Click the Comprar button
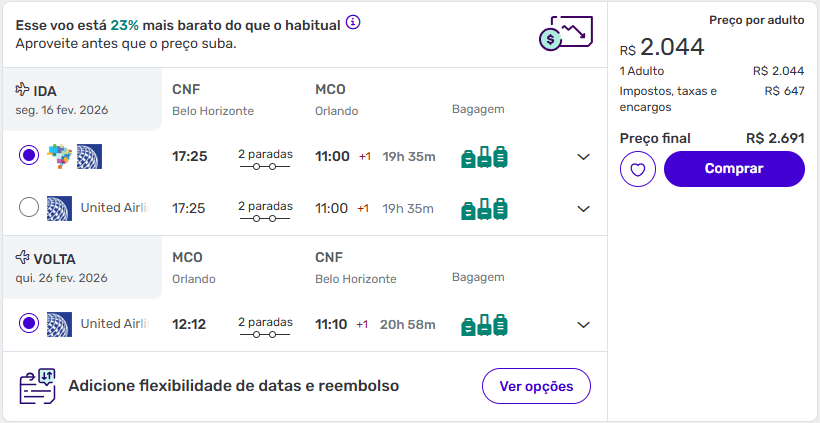 pyautogui.click(x=734, y=169)
